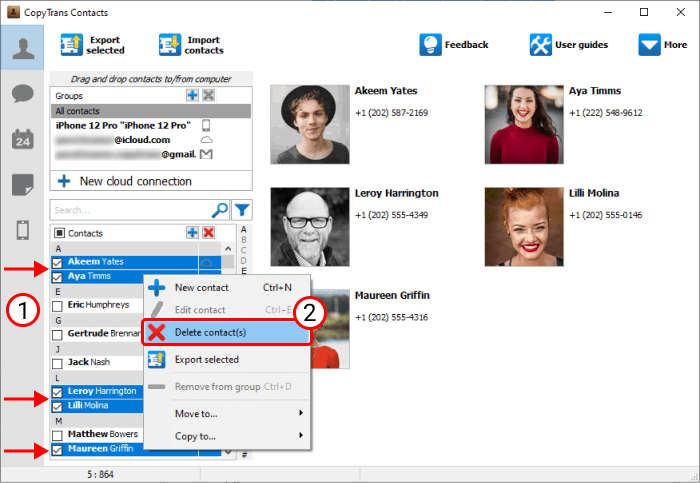Click CopyTrans Contacts title bar app icon
The width and height of the screenshot is (700, 483).
point(13,12)
